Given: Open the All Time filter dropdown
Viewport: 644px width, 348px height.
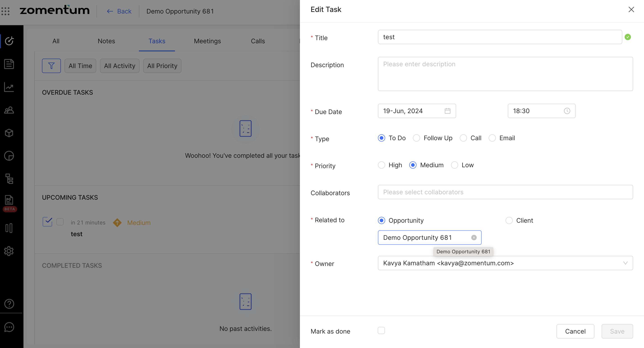Looking at the screenshot, I should [80, 66].
